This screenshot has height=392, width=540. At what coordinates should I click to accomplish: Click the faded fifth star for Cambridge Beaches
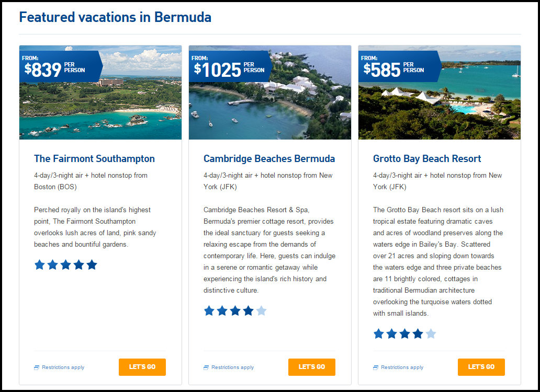262,311
